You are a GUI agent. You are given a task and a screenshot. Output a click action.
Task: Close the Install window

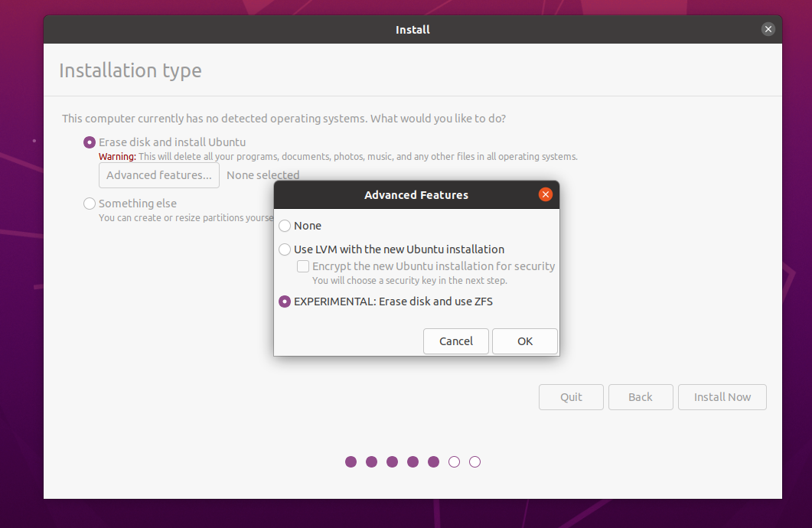point(768,29)
